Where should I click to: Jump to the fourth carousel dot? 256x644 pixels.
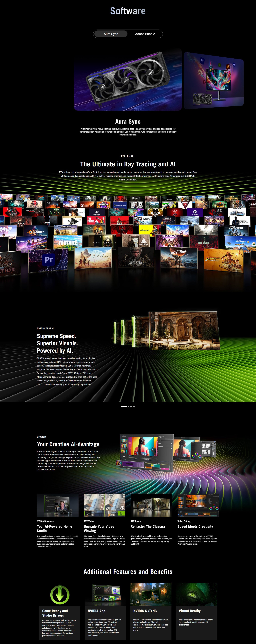pyautogui.click(x=134, y=406)
